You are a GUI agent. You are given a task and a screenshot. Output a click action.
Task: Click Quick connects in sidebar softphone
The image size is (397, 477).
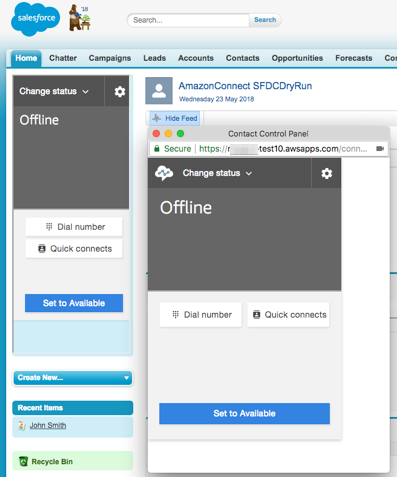74,249
